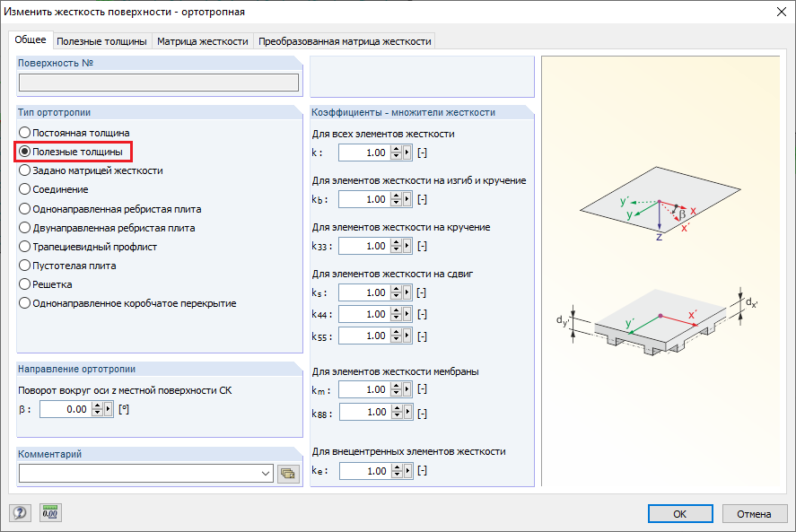The height and width of the screenshot is (532, 796).
Task: Click the k88 spinner arrows
Action: coord(397,412)
